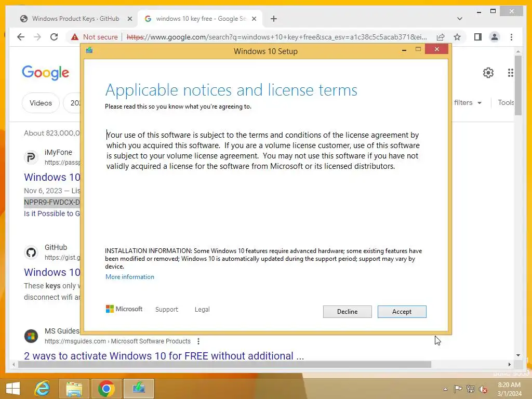Click the Decline button
Screen dimensions: 532x399
347,312
